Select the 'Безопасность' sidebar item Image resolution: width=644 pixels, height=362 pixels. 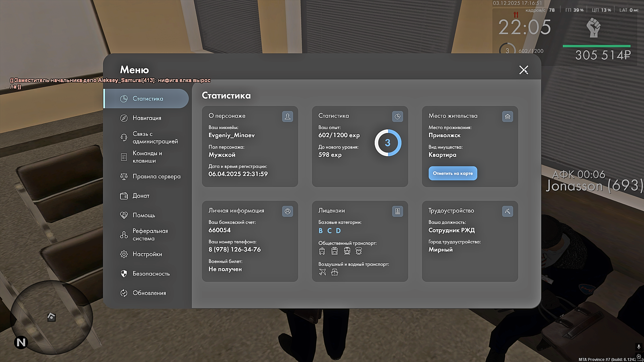coord(151,274)
